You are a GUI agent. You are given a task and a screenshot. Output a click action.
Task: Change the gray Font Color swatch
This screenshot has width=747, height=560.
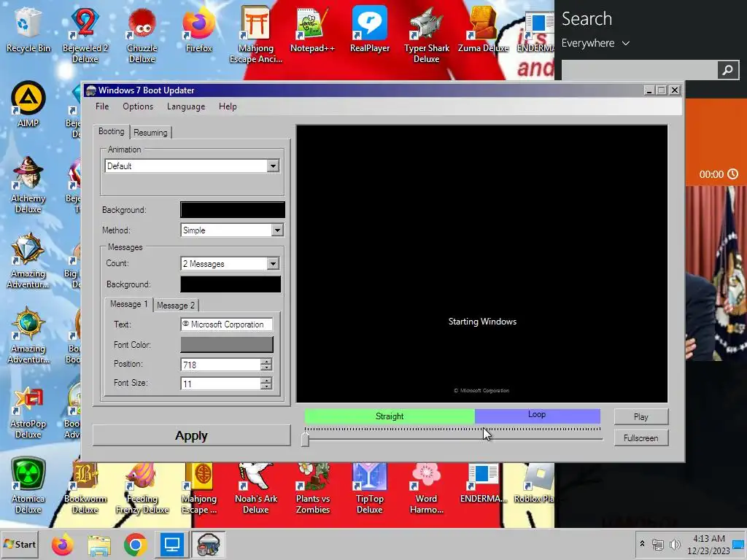point(227,345)
